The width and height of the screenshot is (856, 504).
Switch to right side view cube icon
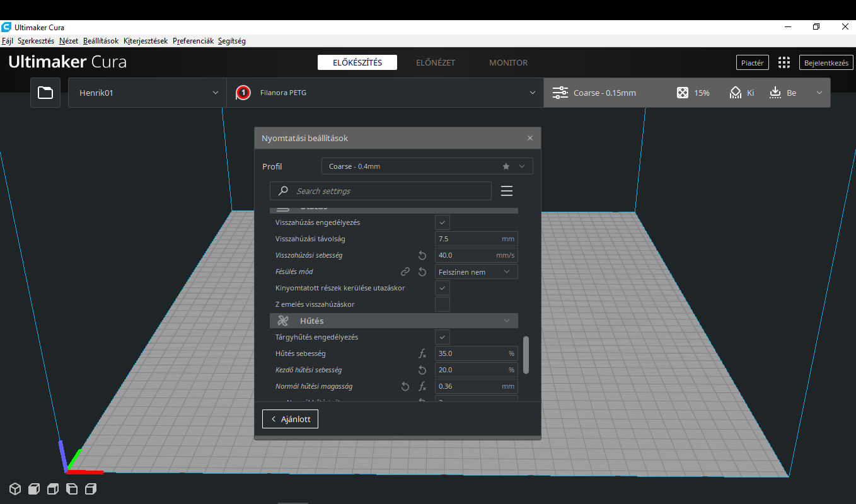(x=91, y=489)
